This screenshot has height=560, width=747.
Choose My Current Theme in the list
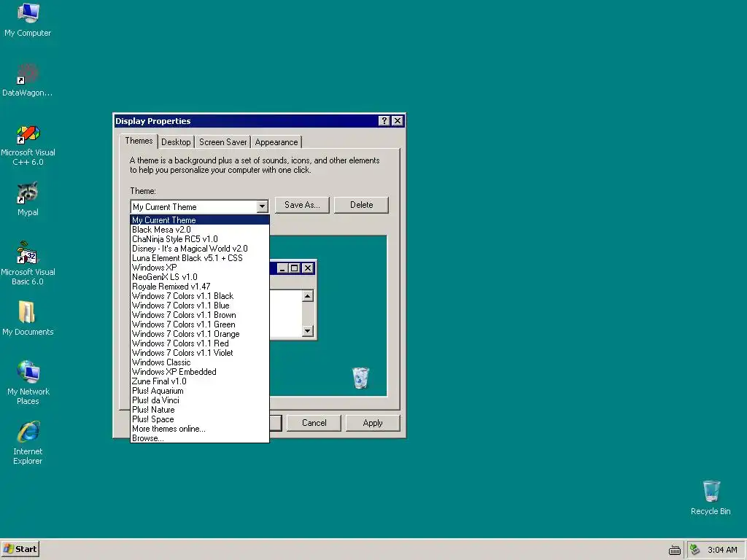click(200, 220)
